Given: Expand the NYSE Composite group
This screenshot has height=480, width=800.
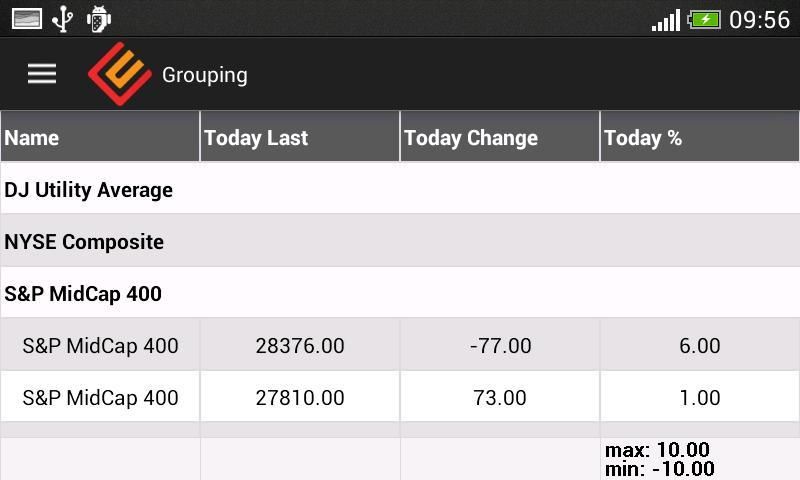Looking at the screenshot, I should tap(84, 242).
